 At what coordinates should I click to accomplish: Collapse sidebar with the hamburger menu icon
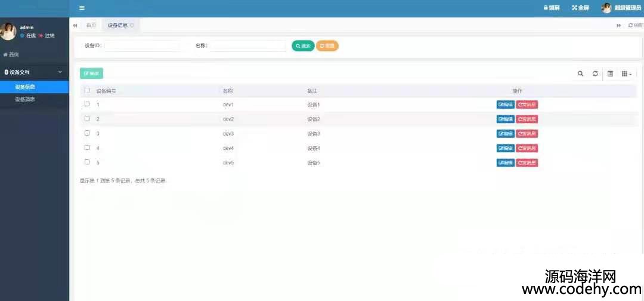click(82, 8)
